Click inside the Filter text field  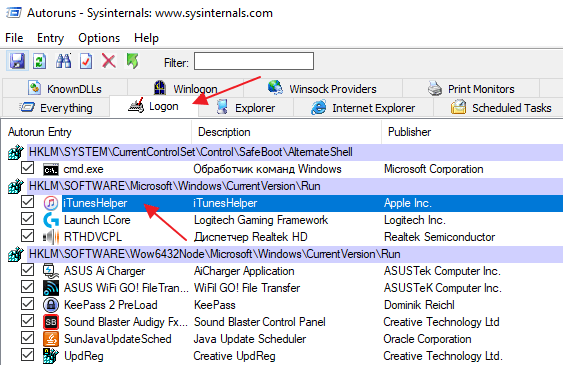254,61
